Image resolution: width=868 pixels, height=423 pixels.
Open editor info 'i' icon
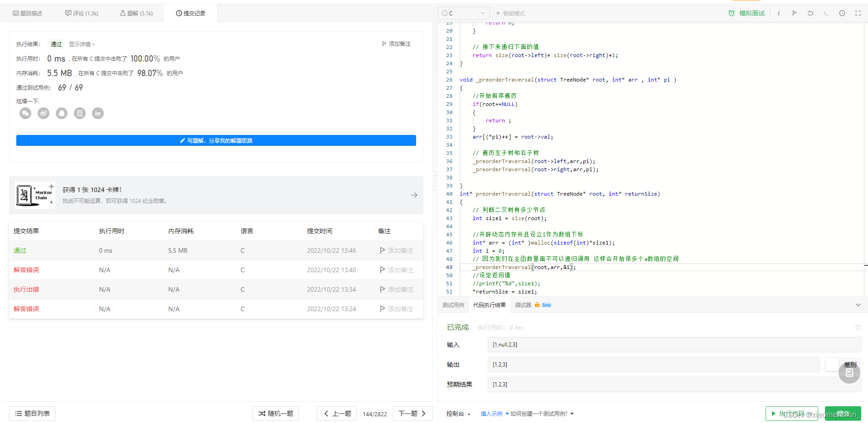(779, 13)
